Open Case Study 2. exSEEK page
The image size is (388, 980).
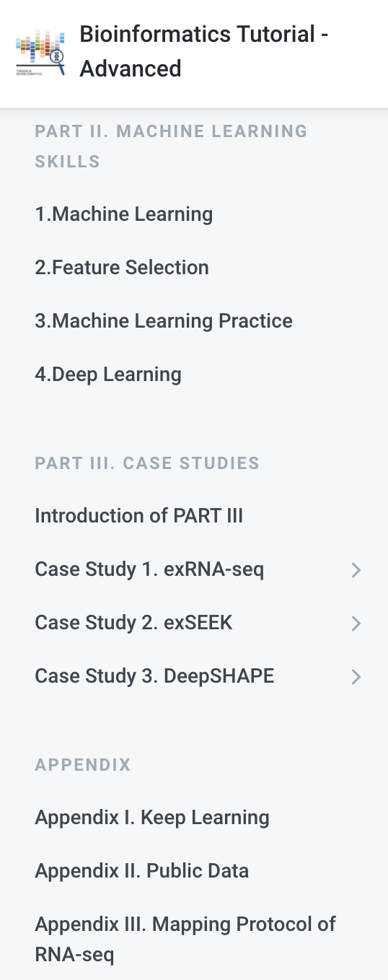tap(133, 623)
